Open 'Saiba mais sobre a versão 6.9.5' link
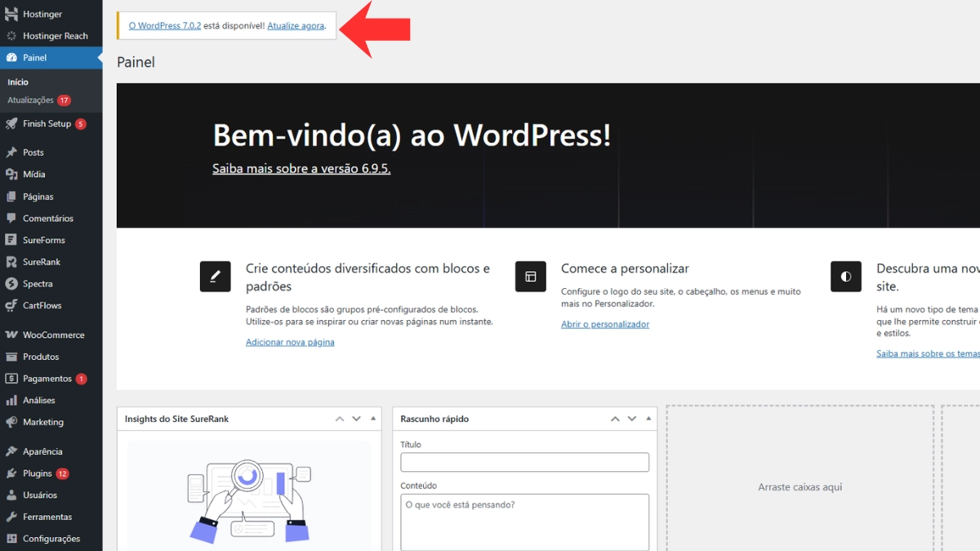 301,169
